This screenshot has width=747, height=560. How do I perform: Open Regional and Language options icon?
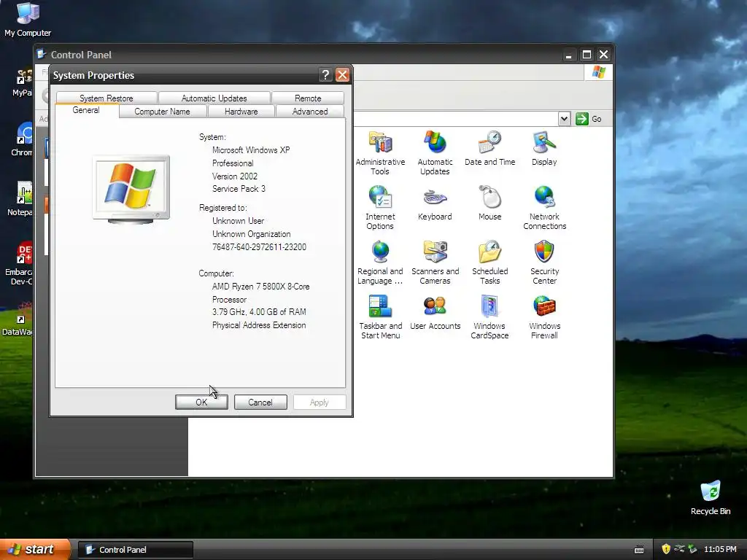pos(379,262)
